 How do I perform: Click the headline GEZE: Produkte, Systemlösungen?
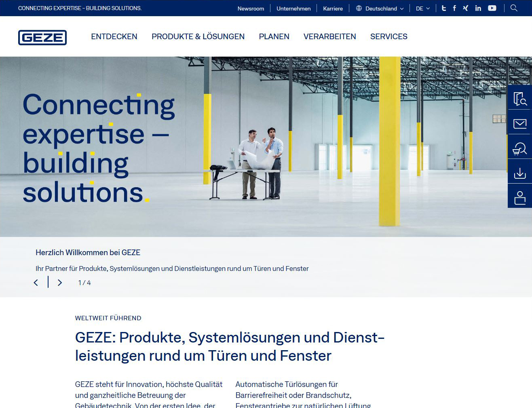(230, 347)
